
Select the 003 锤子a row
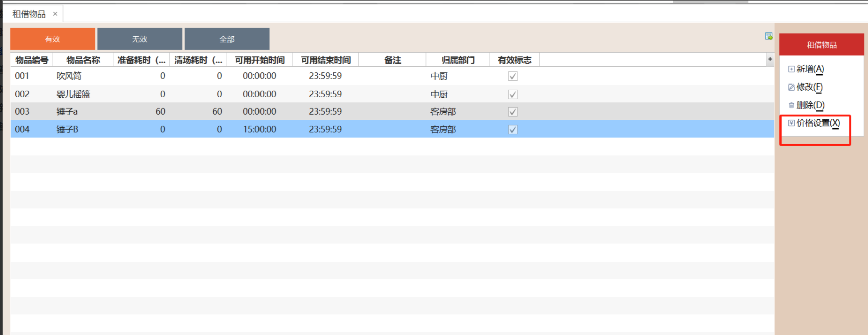[67, 112]
